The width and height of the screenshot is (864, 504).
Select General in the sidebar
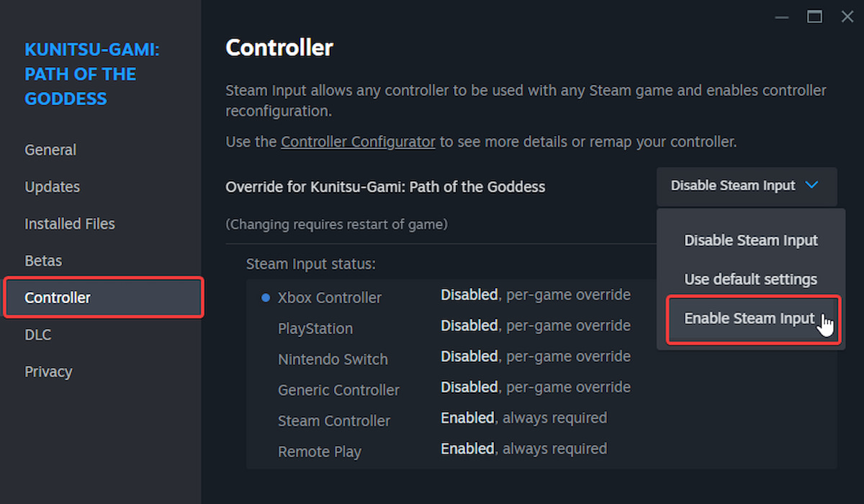50,150
